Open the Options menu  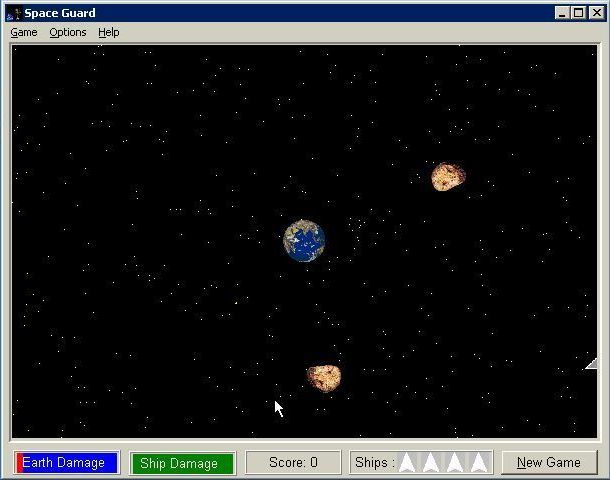coord(68,32)
